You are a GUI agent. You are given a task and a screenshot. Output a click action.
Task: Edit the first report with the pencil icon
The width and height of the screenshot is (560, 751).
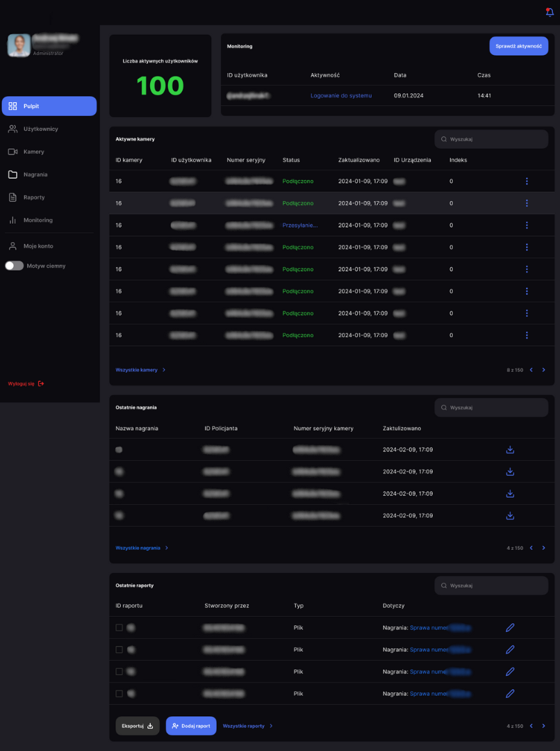tap(510, 627)
